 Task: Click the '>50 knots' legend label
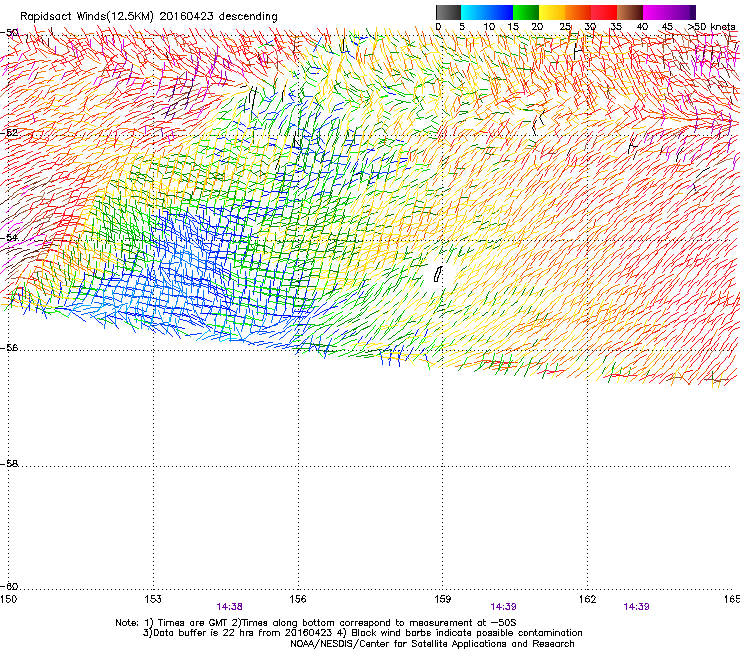coord(711,27)
